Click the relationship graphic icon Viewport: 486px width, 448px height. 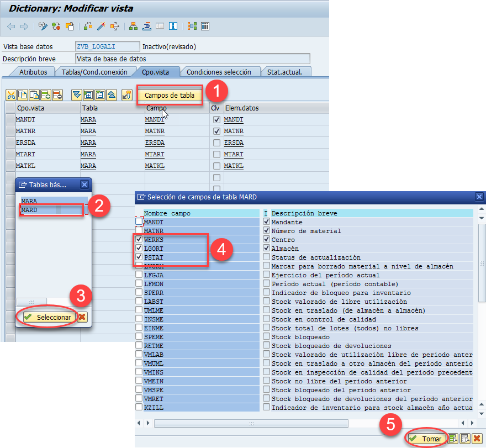point(192,27)
